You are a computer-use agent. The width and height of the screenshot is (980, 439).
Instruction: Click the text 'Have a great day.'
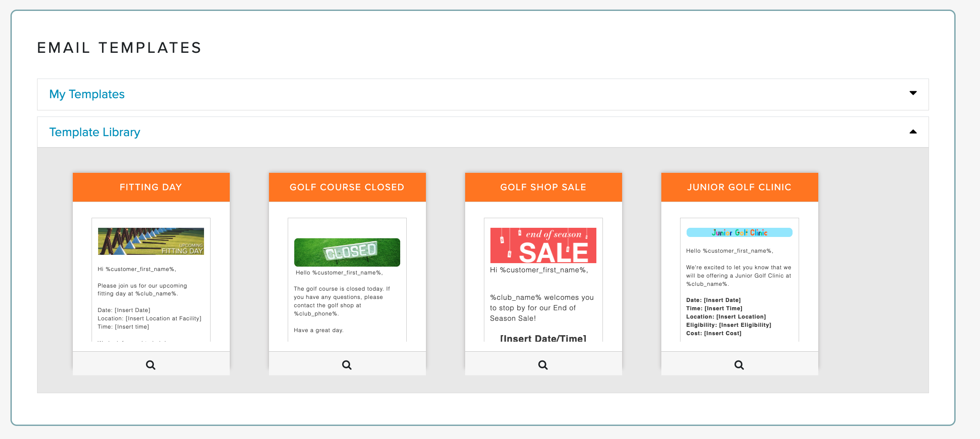click(x=319, y=330)
